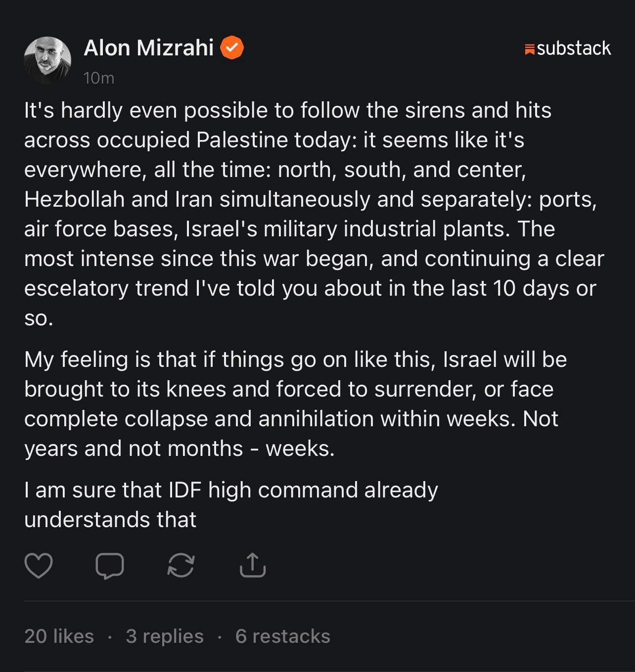Open the Alon Mizrahi author name link
635x672 pixels.
tap(148, 48)
